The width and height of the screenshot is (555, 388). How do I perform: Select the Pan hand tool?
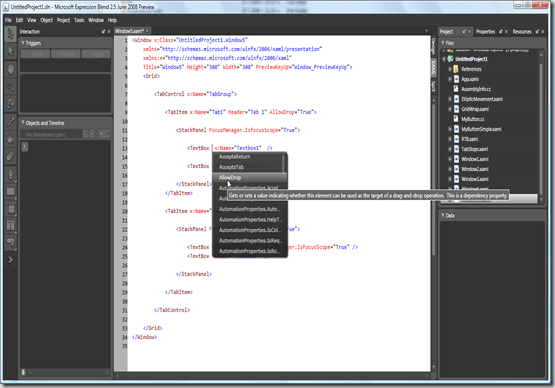10,69
